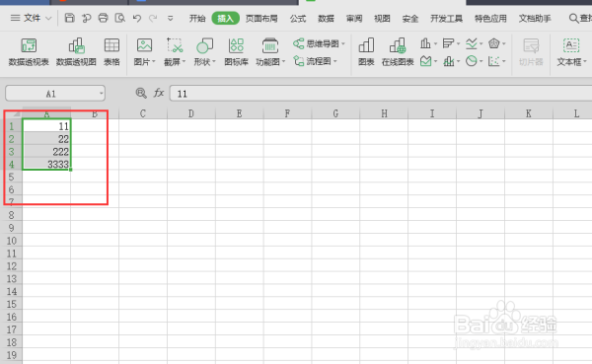
Task: Expand the pie chart type dropdown arrow
Action: (x=481, y=61)
